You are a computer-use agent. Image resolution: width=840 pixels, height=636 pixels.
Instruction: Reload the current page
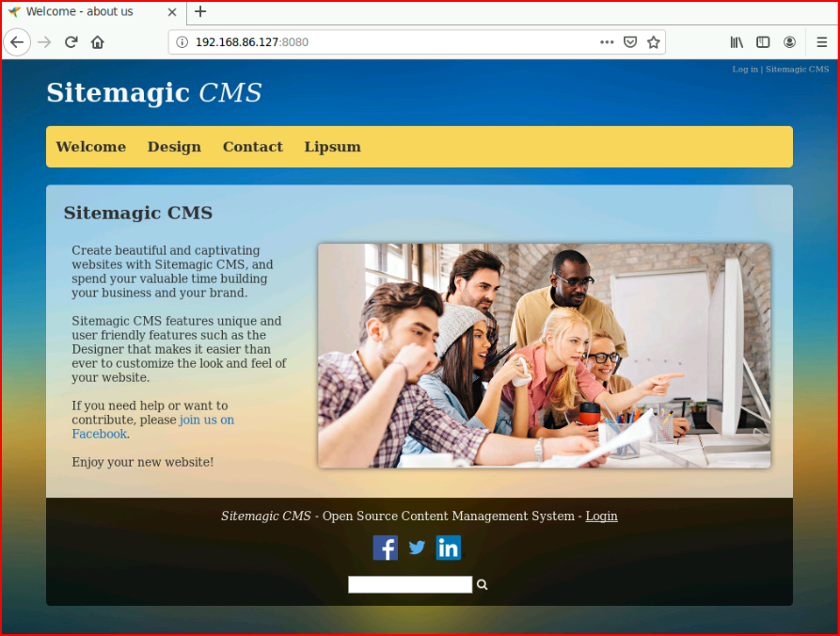[71, 41]
